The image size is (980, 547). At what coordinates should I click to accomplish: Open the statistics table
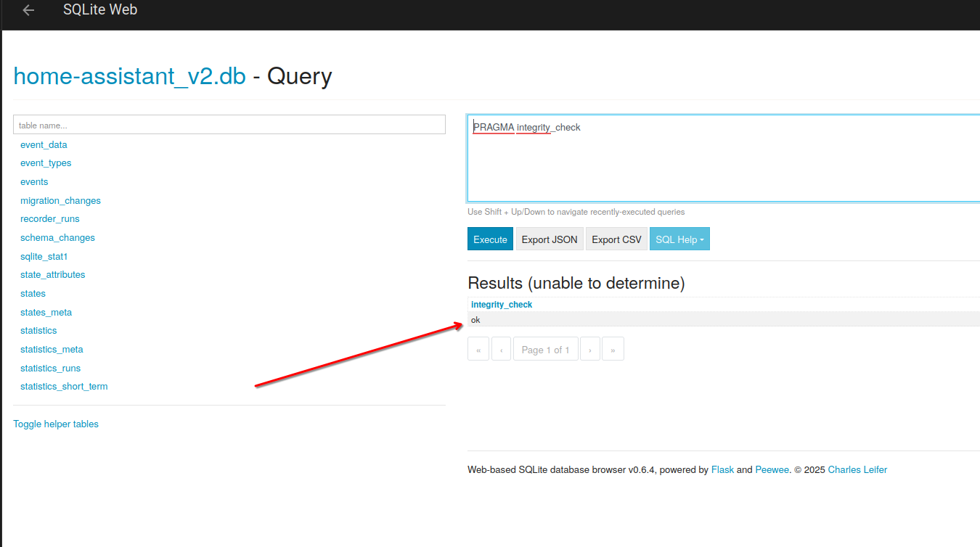pyautogui.click(x=38, y=330)
